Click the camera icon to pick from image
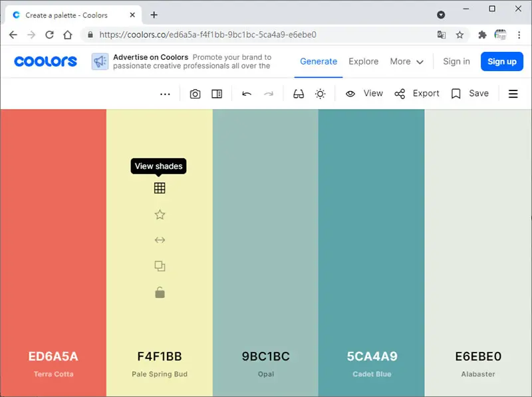This screenshot has width=532, height=397. (x=195, y=94)
